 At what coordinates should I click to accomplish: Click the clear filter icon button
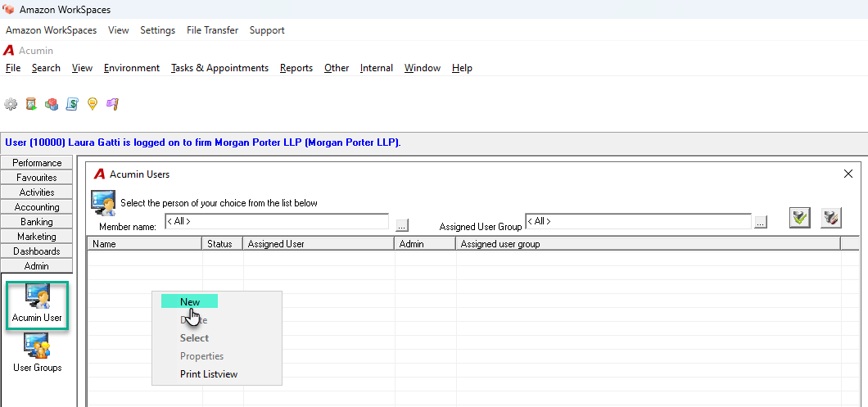(831, 218)
